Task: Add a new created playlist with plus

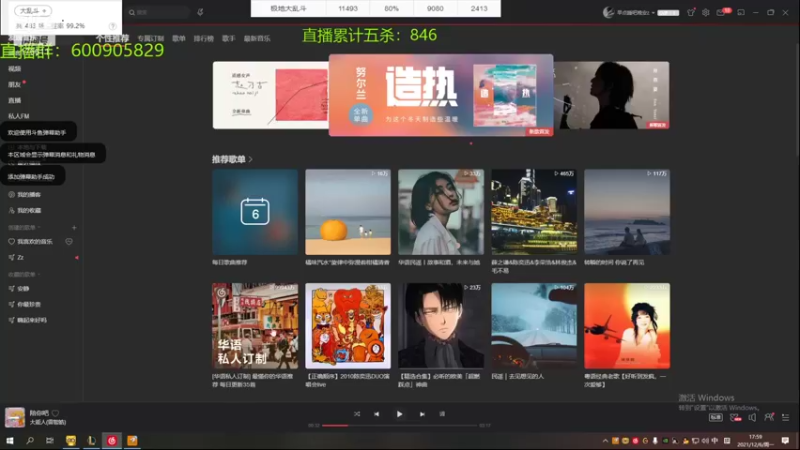Action: [x=74, y=228]
